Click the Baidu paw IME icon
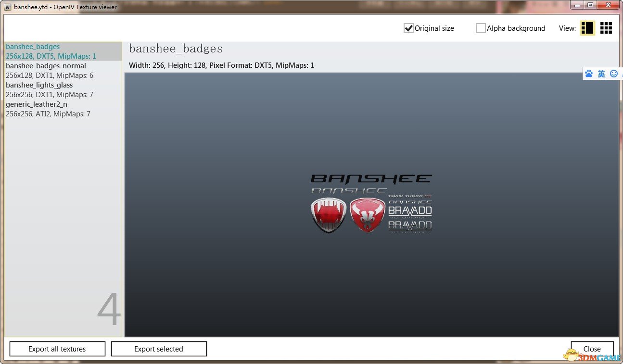Screen dimensions: 623x364 point(589,74)
